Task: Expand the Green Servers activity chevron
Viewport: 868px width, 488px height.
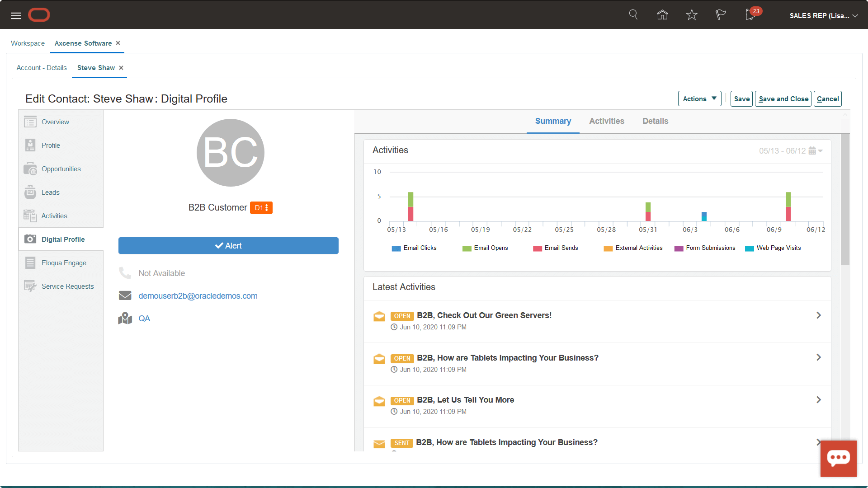Action: pos(819,315)
